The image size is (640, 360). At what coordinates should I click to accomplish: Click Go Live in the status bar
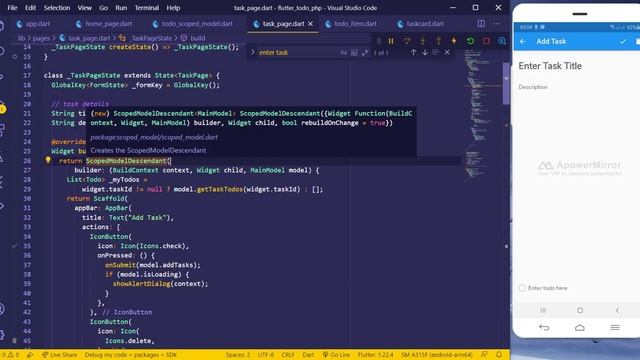click(x=336, y=355)
